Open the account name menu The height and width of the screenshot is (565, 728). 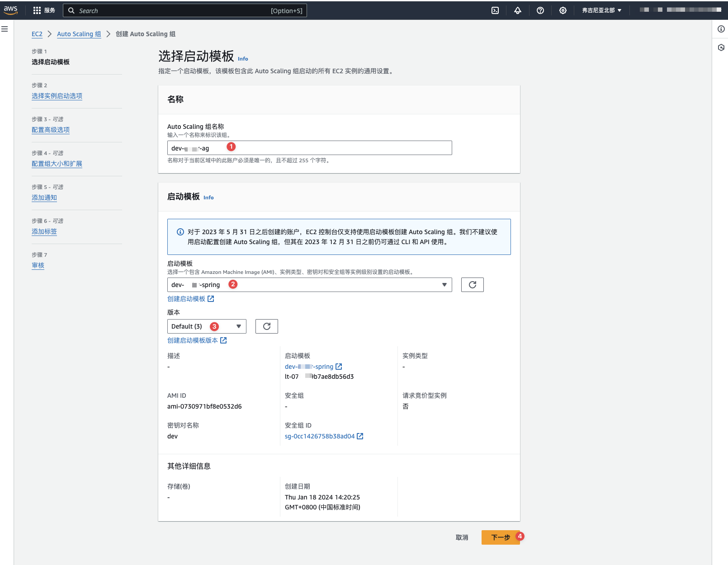[x=680, y=10]
